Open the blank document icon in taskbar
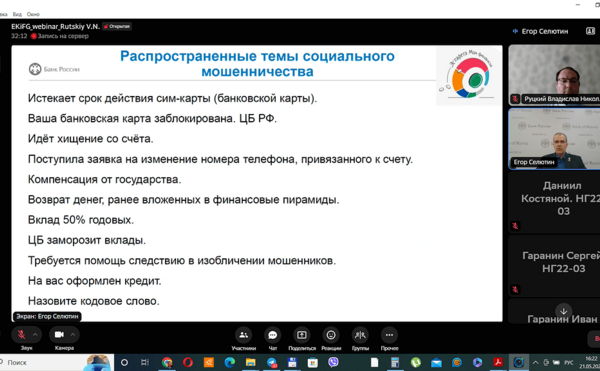600x371 pixels. [x=375, y=362]
